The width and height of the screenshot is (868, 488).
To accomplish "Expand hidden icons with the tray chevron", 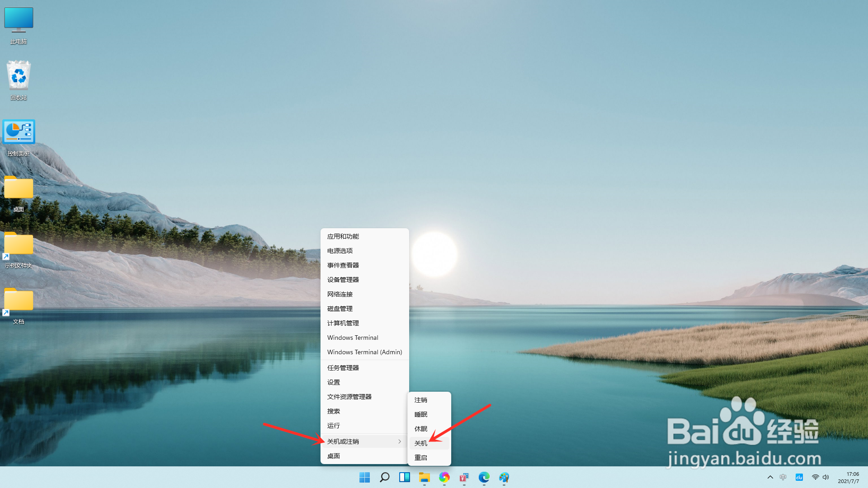I will pyautogui.click(x=770, y=477).
